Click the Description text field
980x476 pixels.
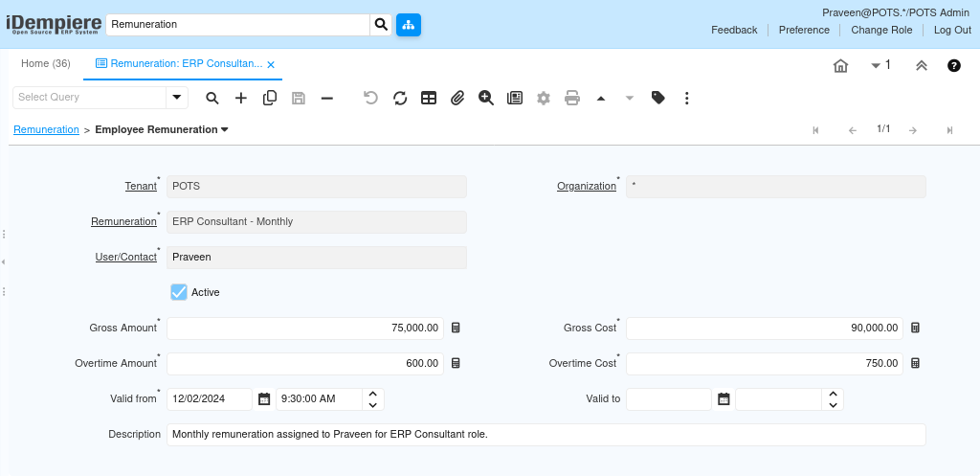546,435
